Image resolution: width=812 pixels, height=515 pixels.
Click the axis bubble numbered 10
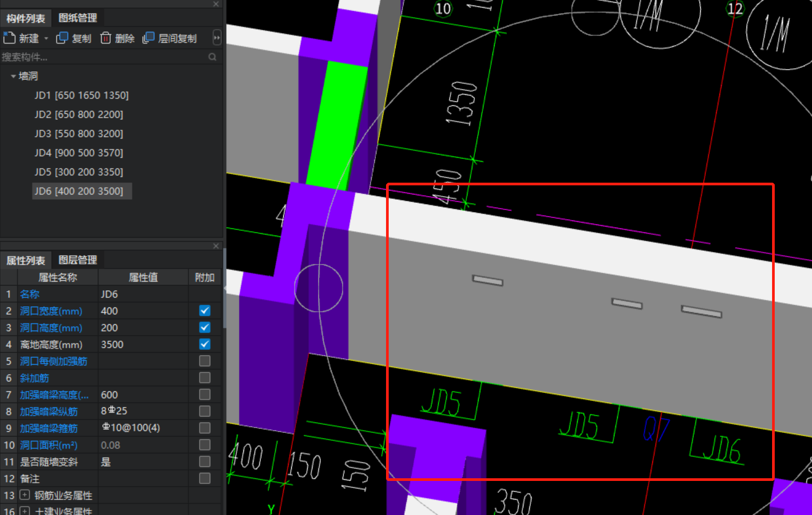click(x=442, y=9)
